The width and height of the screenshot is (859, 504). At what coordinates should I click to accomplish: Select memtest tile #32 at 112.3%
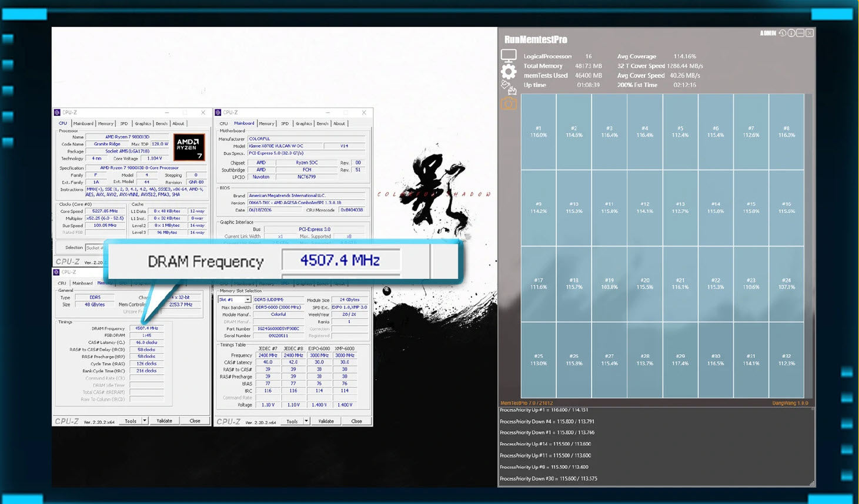(x=786, y=360)
